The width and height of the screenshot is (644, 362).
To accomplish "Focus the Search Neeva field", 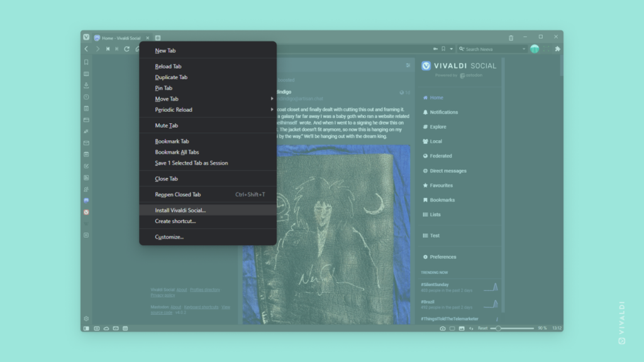I will [492, 49].
